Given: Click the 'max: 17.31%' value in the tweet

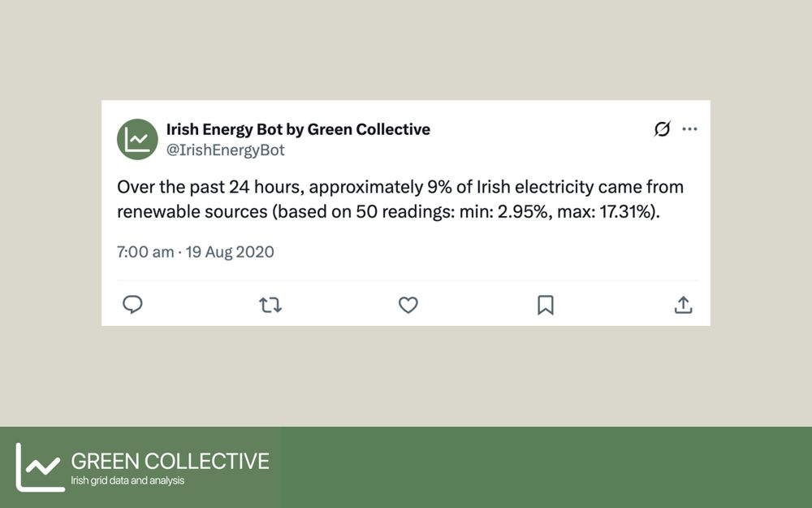Looking at the screenshot, I should 604,211.
